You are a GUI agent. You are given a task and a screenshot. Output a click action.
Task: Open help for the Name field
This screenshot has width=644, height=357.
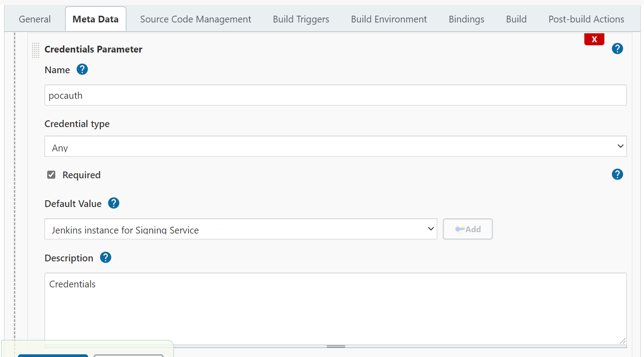point(82,70)
